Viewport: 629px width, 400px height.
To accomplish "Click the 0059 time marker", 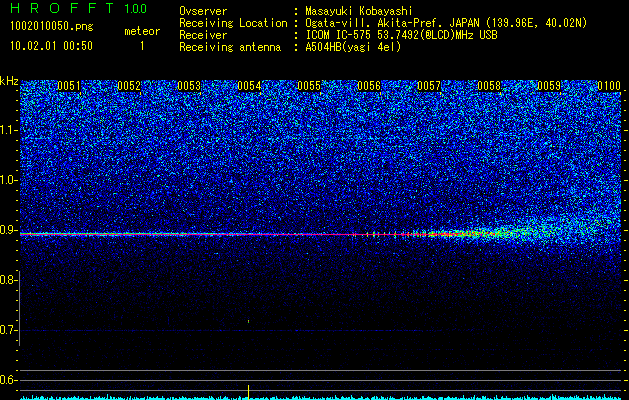I will click(x=549, y=86).
